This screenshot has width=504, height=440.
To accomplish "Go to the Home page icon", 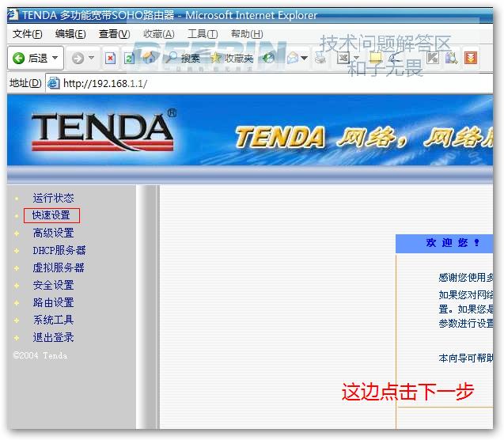I will point(149,58).
